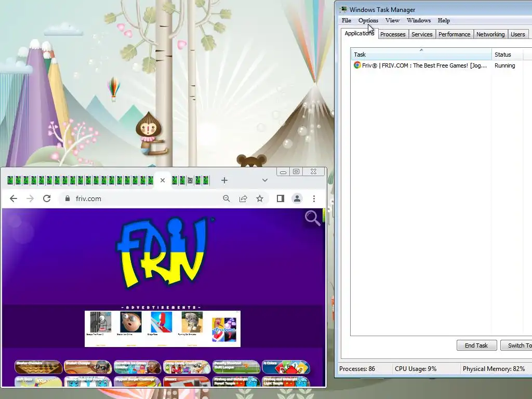Open the zoom indicator in the address bar
The image size is (532, 399).
click(x=227, y=198)
